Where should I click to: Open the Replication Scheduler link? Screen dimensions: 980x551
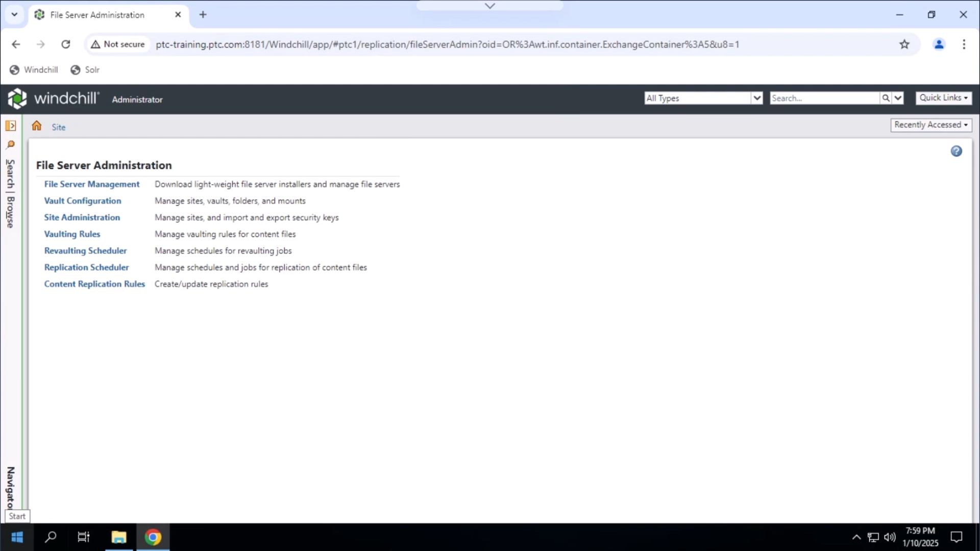86,267
